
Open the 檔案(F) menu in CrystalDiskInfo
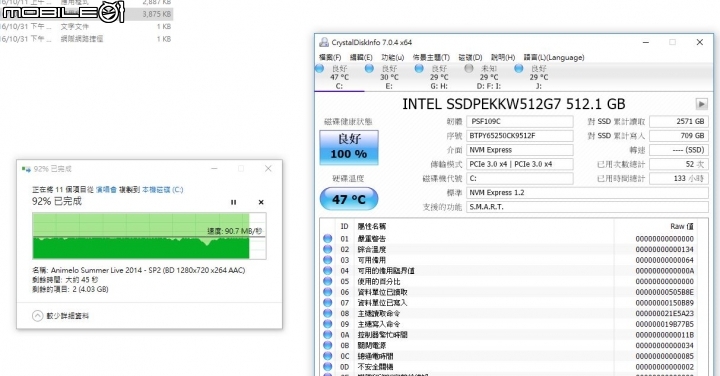click(x=330, y=57)
